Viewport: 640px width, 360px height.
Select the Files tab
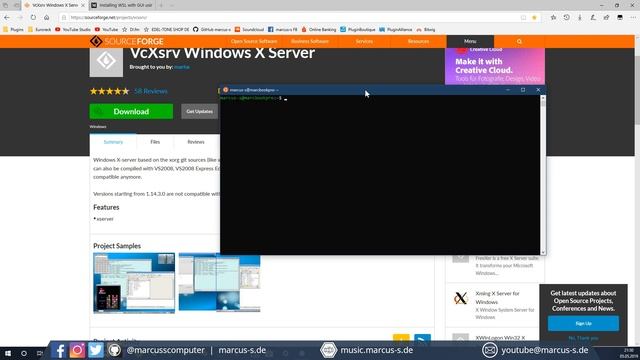[155, 142]
